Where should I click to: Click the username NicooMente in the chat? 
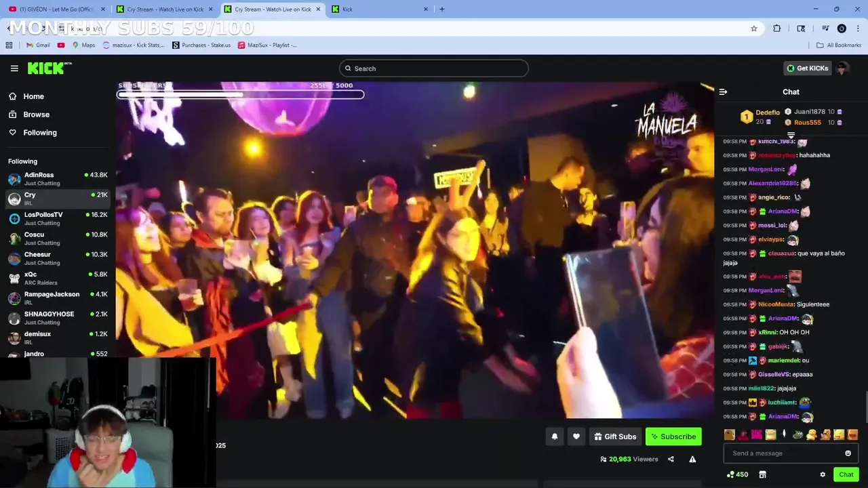coord(776,304)
